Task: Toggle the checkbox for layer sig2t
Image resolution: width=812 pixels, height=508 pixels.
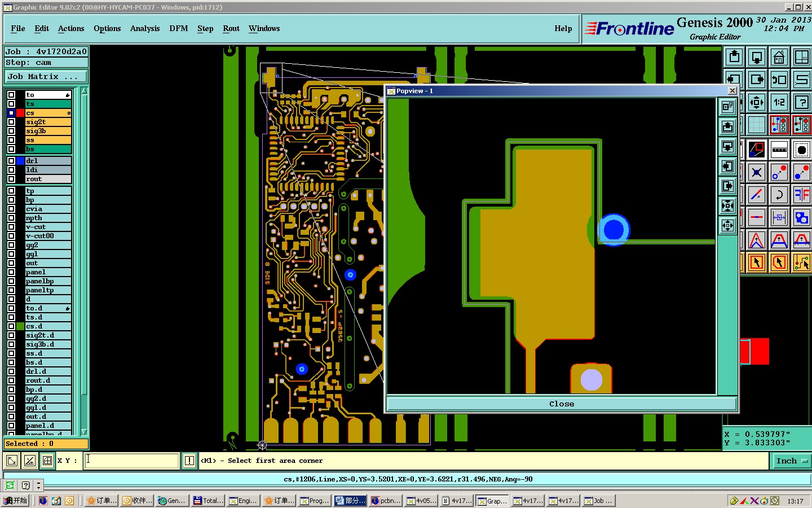Action: point(11,122)
